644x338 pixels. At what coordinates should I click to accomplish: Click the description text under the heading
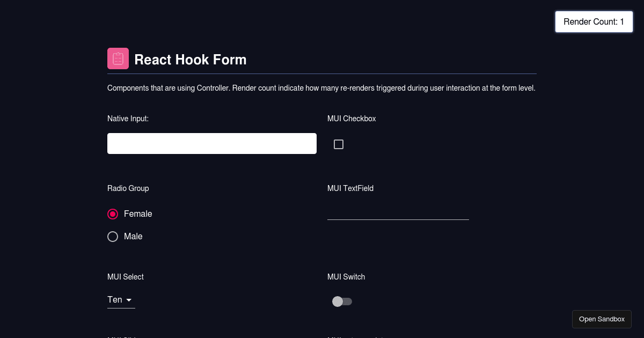[321, 87]
